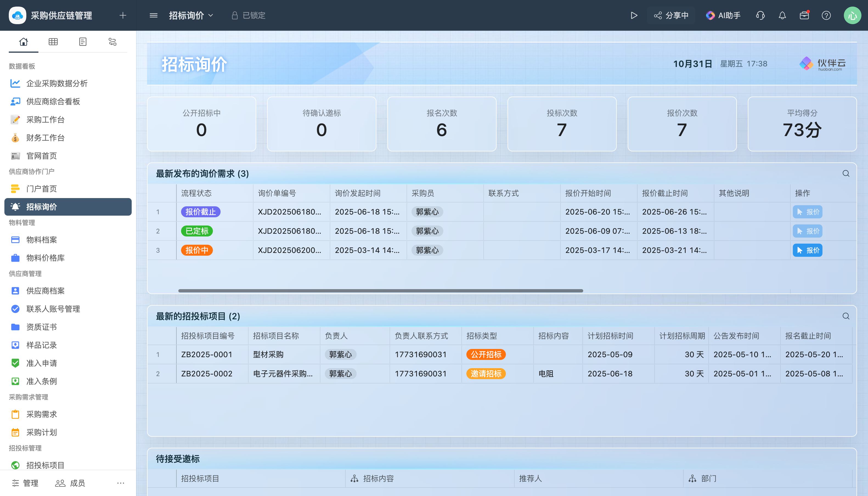Open the workflow settings sidebar tab icon
This screenshot has width=868, height=496.
tap(112, 41)
